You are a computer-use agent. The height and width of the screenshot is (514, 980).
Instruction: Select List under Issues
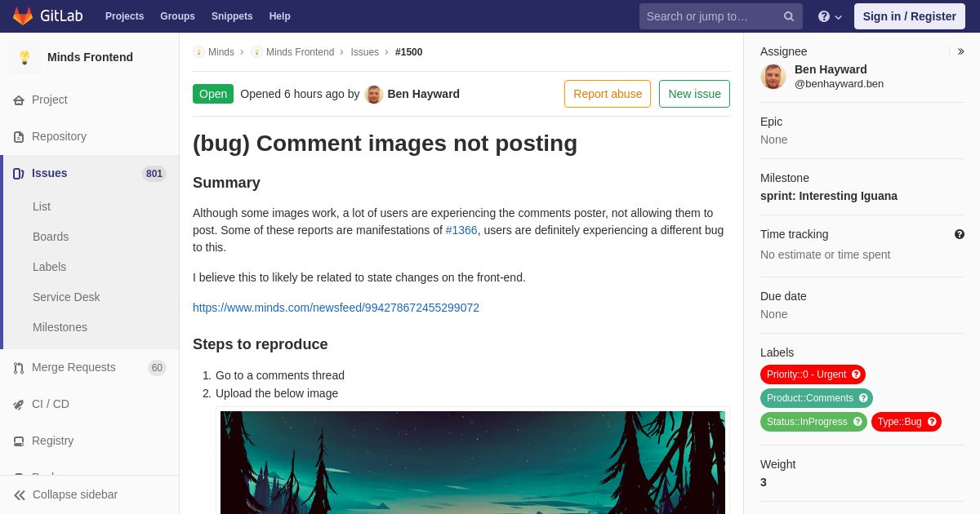(x=42, y=206)
